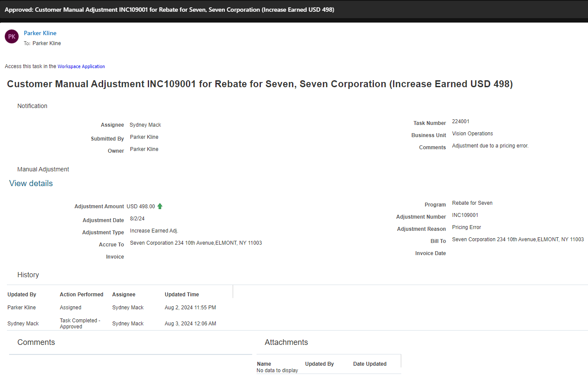Click the Date Updated attachments column header

(x=370, y=364)
